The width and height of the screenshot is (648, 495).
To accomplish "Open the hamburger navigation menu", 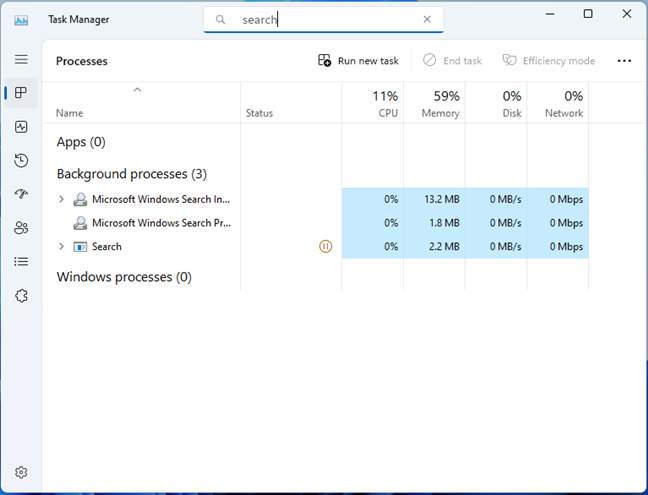I will click(x=21, y=59).
